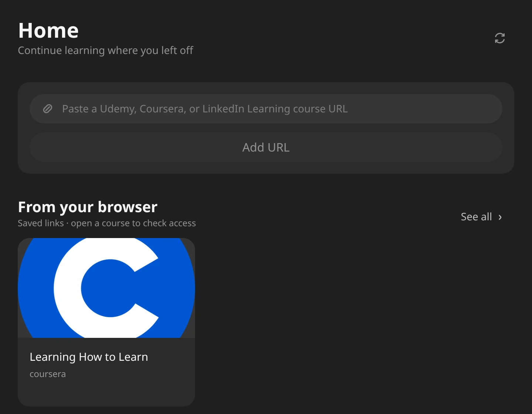Click Continue learning where you left off
The width and height of the screenshot is (532, 414).
[x=105, y=50]
